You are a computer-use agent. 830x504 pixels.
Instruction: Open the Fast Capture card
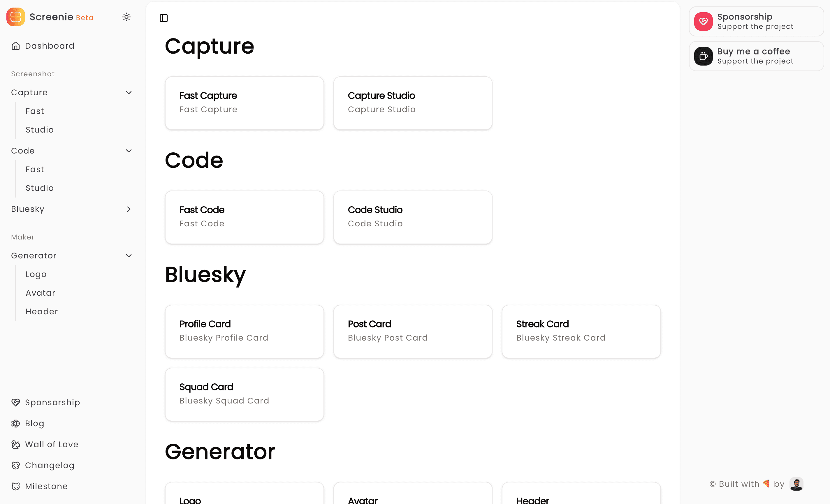coord(244,103)
